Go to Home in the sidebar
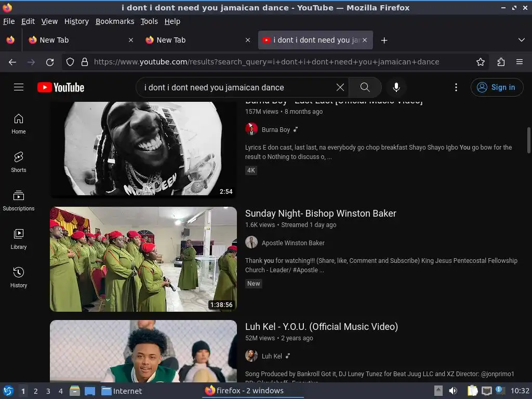 tap(19, 124)
